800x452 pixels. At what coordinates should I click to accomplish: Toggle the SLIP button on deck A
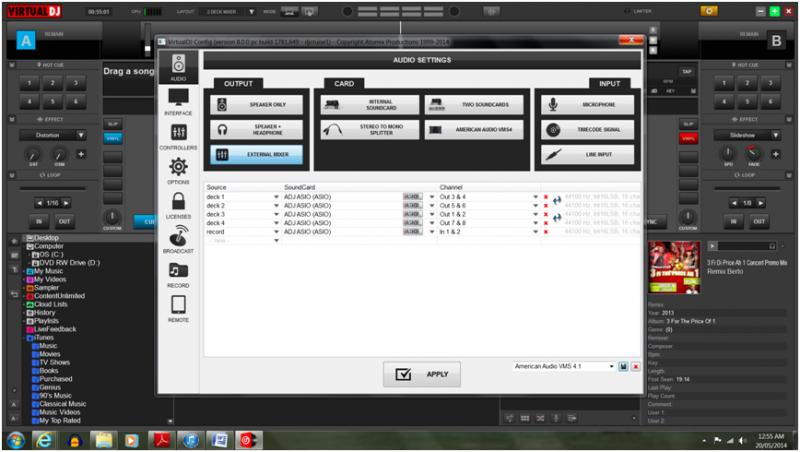point(113,124)
